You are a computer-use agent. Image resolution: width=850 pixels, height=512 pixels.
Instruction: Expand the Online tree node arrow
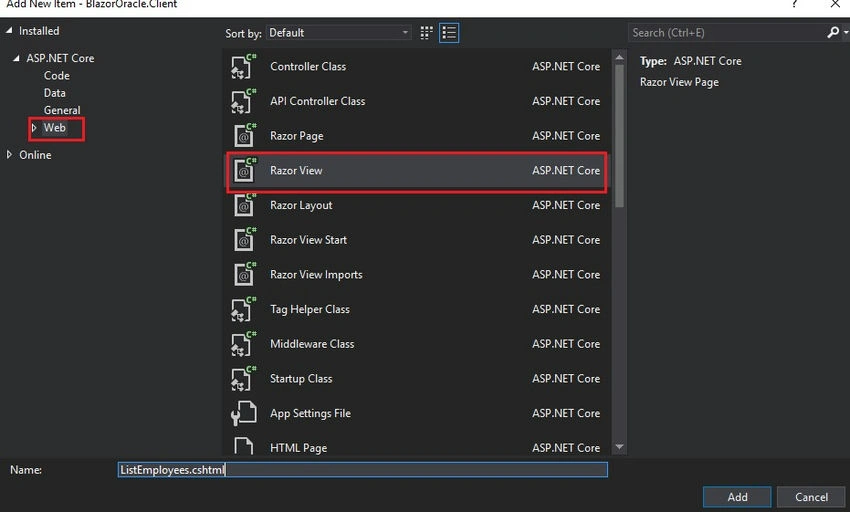[x=9, y=155]
